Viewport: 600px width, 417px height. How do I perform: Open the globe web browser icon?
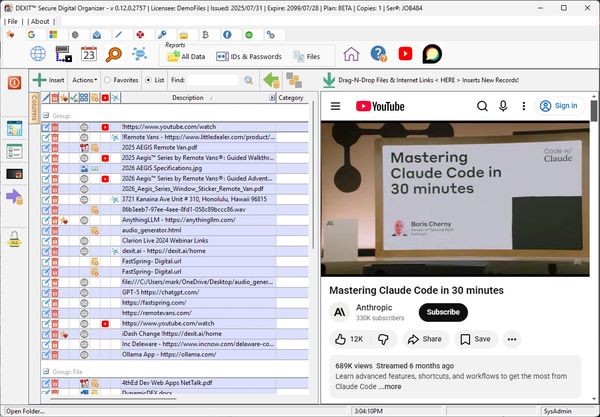click(39, 54)
